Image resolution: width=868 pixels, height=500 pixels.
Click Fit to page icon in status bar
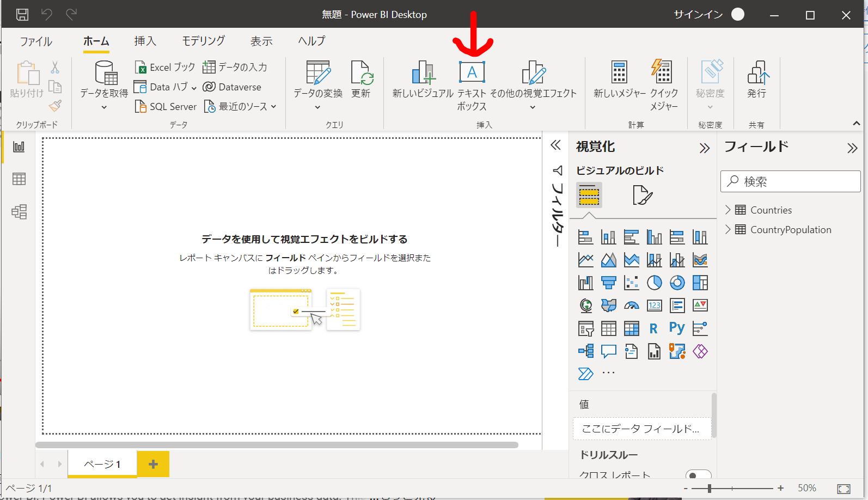pyautogui.click(x=843, y=489)
